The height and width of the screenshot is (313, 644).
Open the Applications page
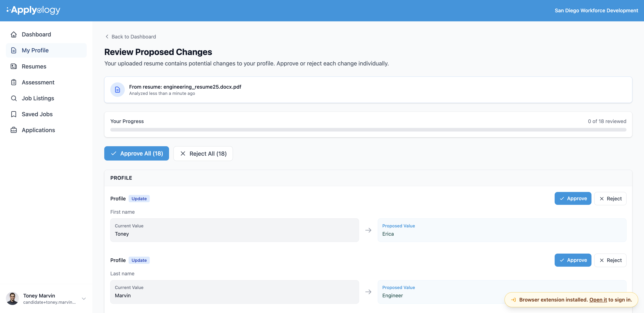[x=46, y=130]
